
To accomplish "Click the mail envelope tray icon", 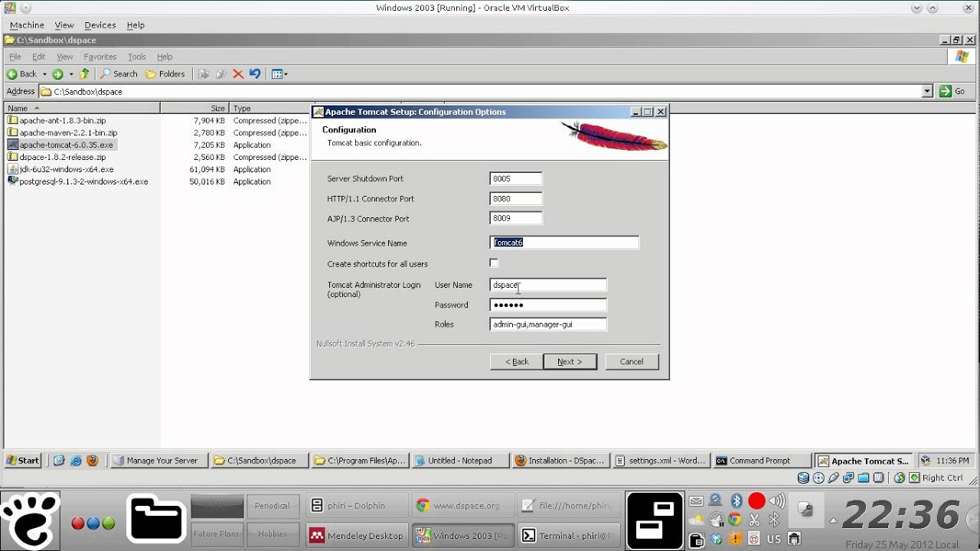I will coord(696,501).
